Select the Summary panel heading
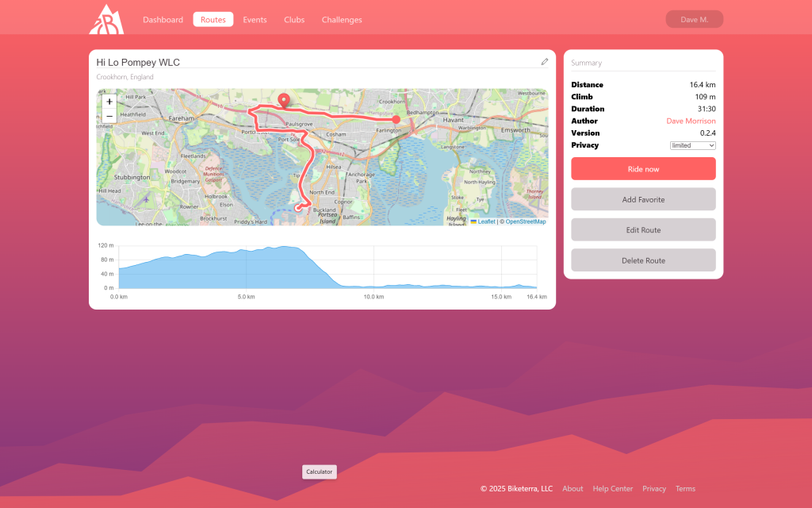The width and height of the screenshot is (812, 508). 586,63
